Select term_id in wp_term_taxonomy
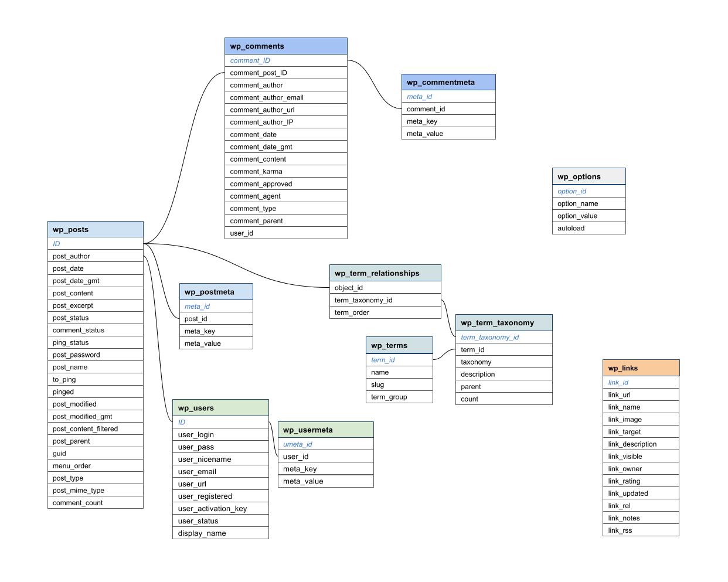 [504, 349]
